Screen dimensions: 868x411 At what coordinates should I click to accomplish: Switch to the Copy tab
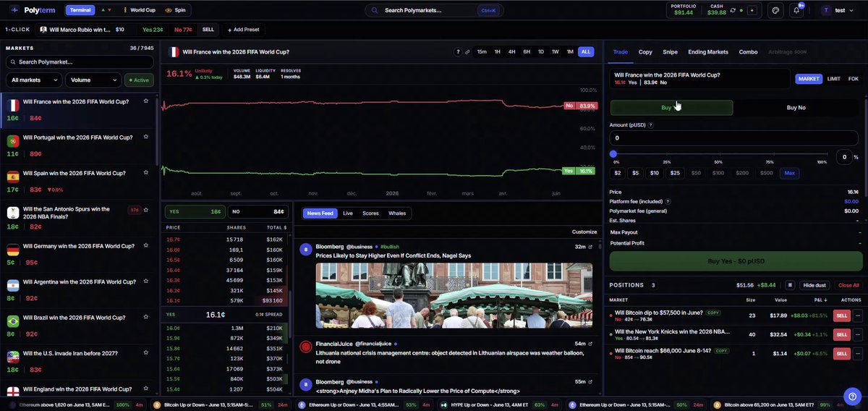[645, 52]
